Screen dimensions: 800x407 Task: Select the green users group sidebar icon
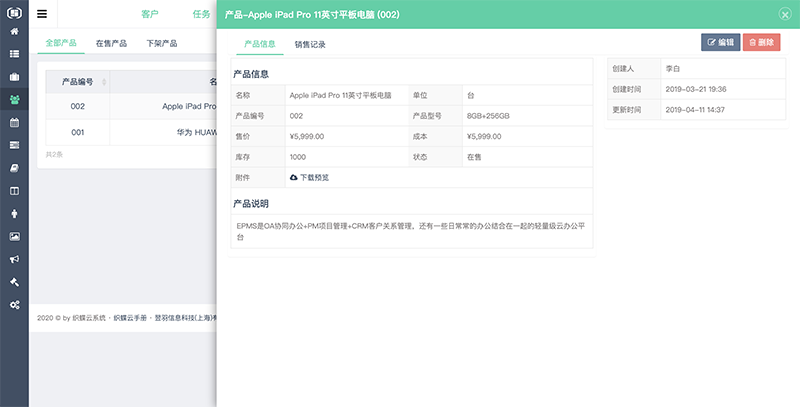click(14, 99)
